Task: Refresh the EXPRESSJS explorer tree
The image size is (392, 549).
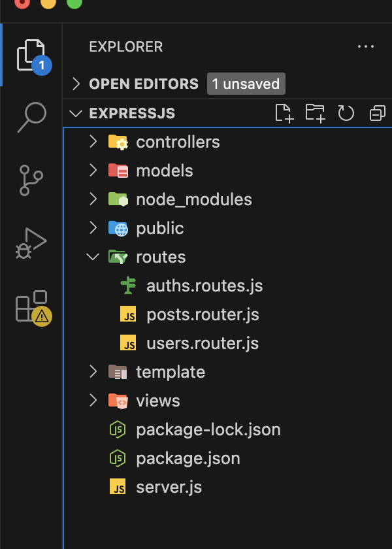Action: tap(346, 114)
